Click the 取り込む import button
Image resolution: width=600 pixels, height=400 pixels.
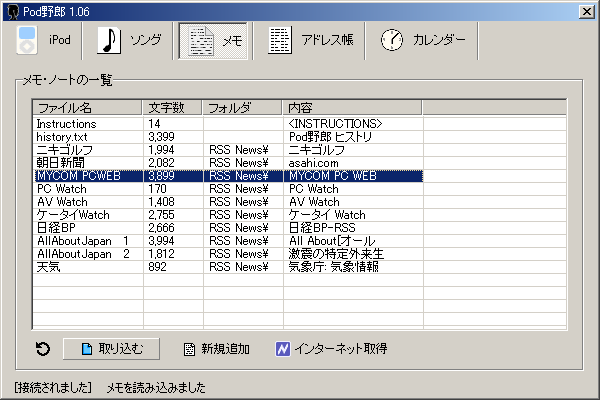coord(111,349)
